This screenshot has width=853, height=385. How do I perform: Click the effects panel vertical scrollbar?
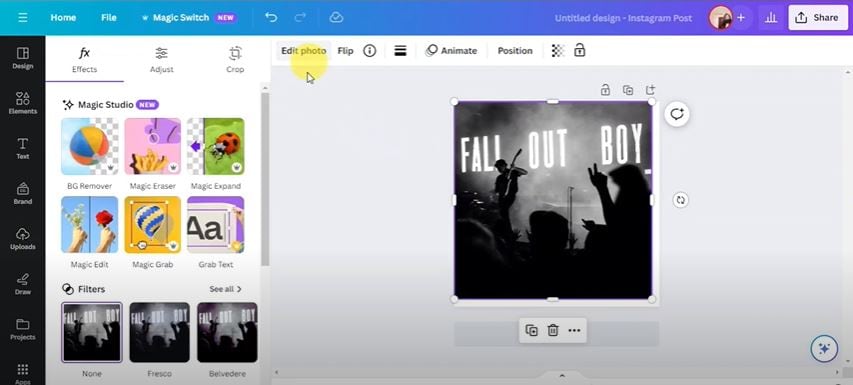265,179
